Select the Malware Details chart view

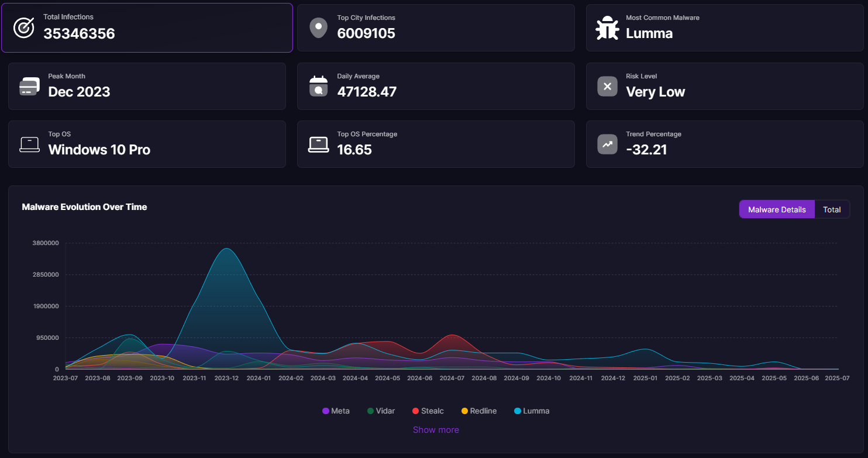click(777, 209)
